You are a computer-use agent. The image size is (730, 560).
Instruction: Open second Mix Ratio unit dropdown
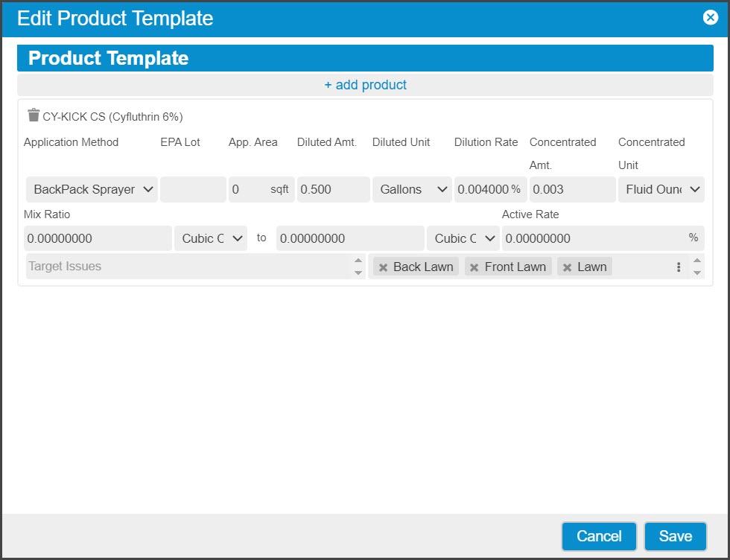(x=463, y=238)
